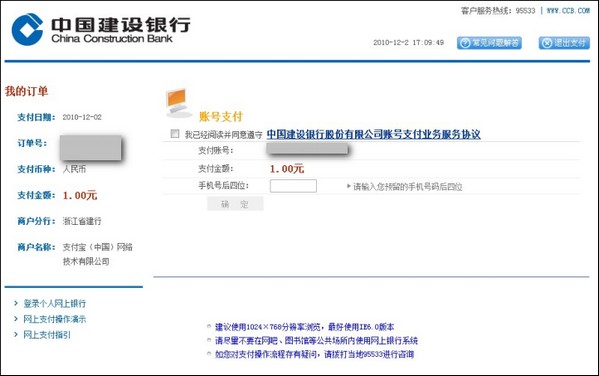Open 网上支付操作演示 link
The height and width of the screenshot is (376, 599).
point(55,319)
